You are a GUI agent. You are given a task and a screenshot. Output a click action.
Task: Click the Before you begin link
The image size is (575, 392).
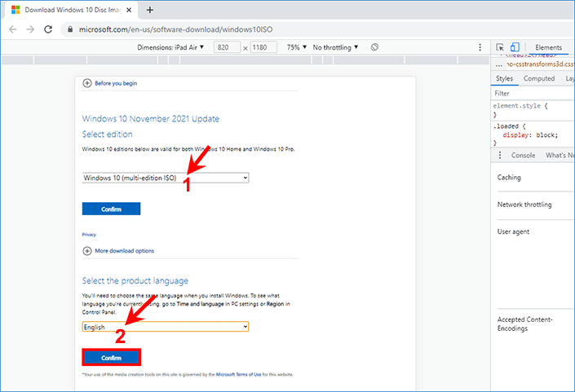(116, 83)
